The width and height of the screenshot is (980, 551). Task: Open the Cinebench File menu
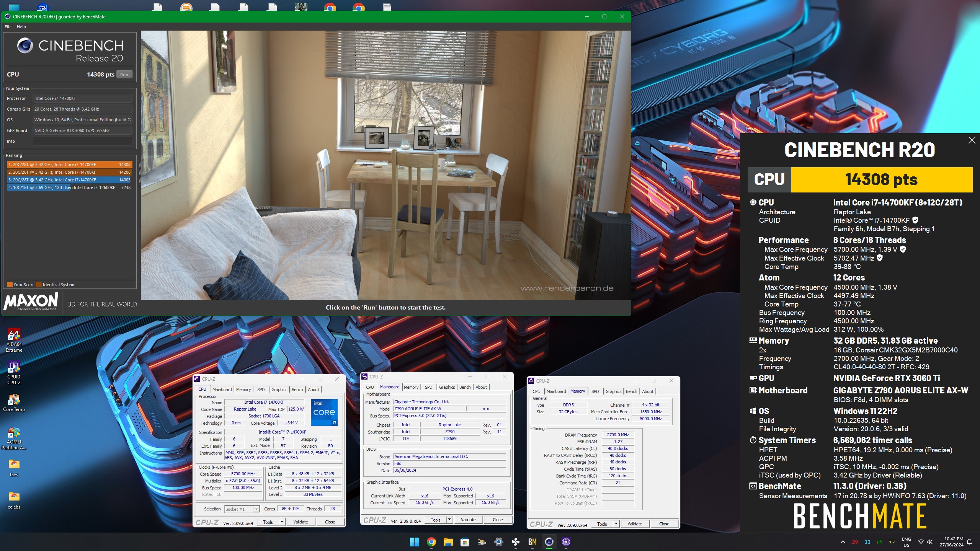coord(8,27)
